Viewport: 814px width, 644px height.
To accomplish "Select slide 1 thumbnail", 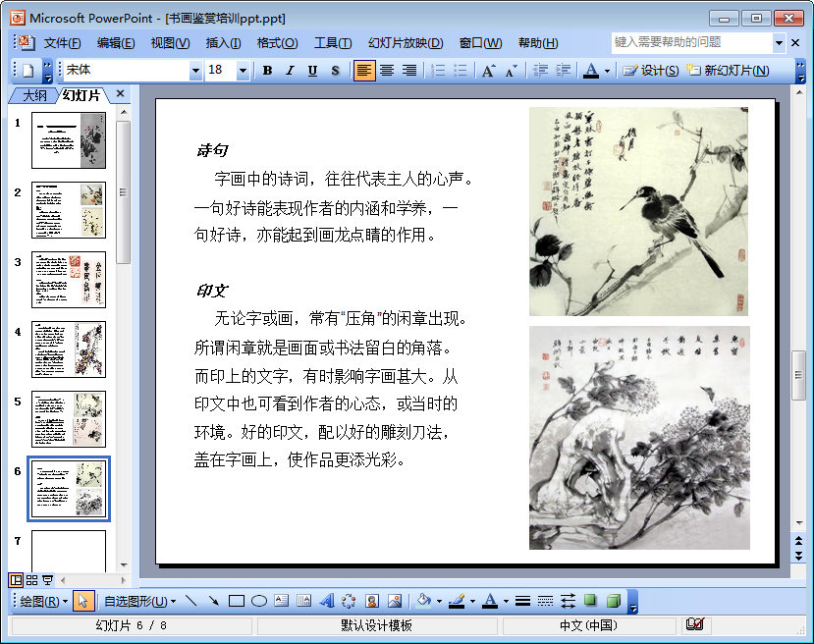I will 69,140.
